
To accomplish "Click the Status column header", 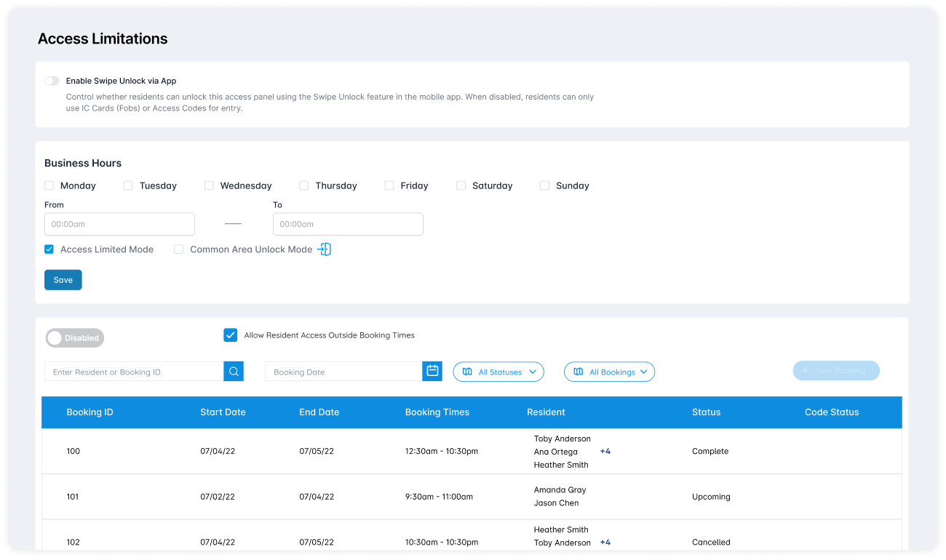I will click(706, 412).
